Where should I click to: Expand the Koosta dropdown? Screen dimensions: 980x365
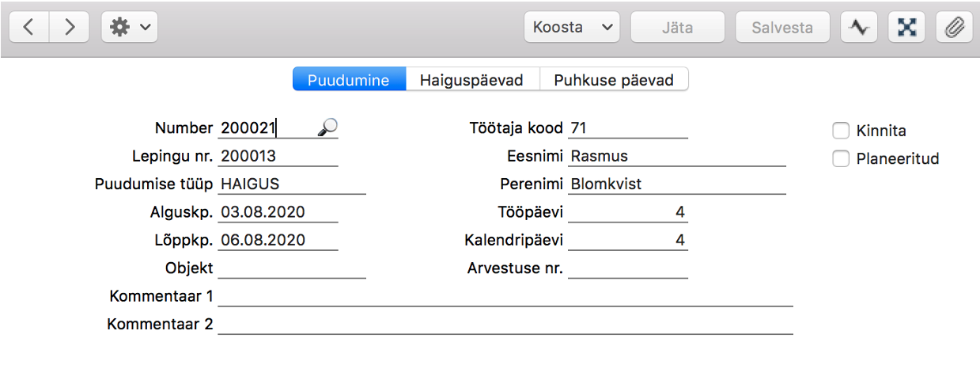coord(572,27)
